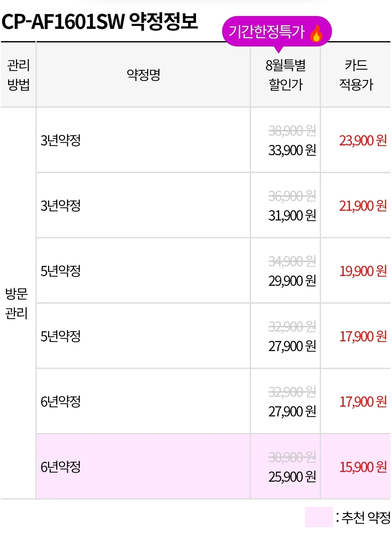
Task: Click the struck-through 38,900 원 price
Action: 292,131
